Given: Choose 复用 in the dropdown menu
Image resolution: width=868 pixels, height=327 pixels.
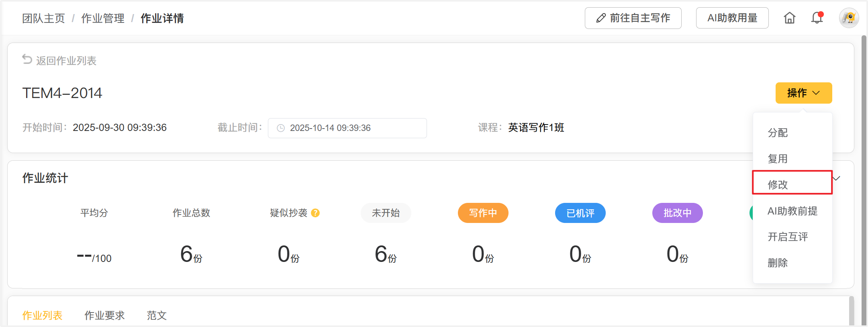Looking at the screenshot, I should tap(778, 159).
